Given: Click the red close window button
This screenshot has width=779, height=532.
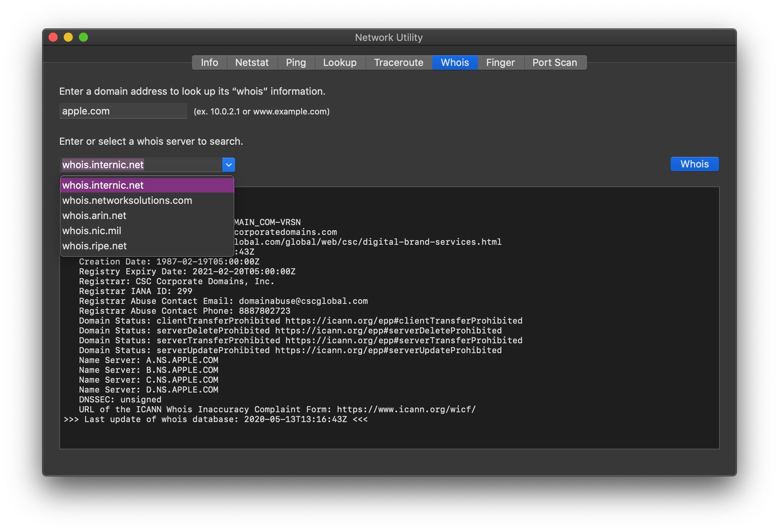Looking at the screenshot, I should point(53,37).
